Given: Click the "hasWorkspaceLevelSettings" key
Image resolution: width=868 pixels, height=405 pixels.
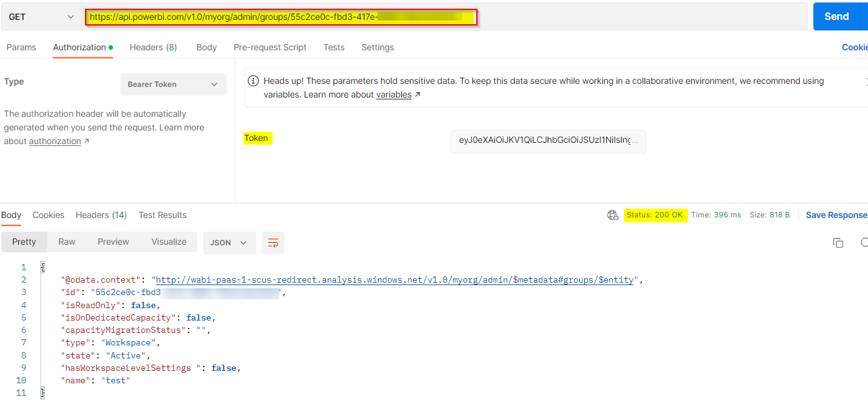Looking at the screenshot, I should (131, 368).
